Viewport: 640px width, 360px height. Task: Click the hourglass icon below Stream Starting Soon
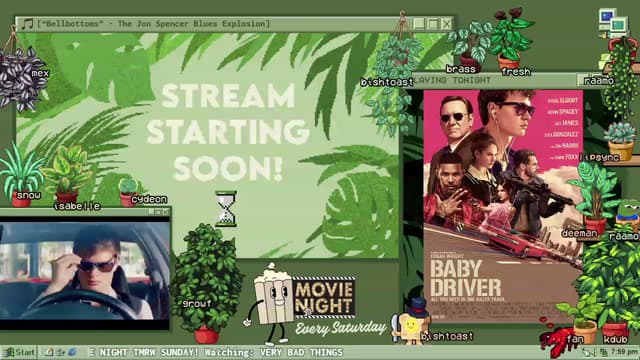pos(226,209)
